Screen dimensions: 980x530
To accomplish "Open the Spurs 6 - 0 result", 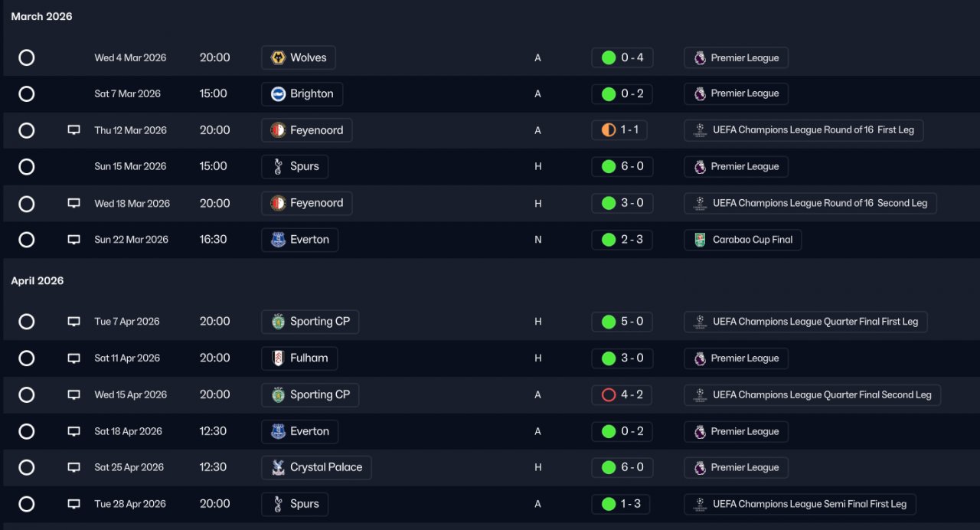I will click(622, 167).
